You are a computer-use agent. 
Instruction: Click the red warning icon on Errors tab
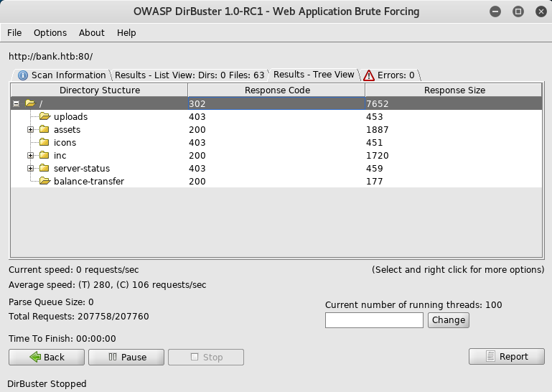click(369, 75)
